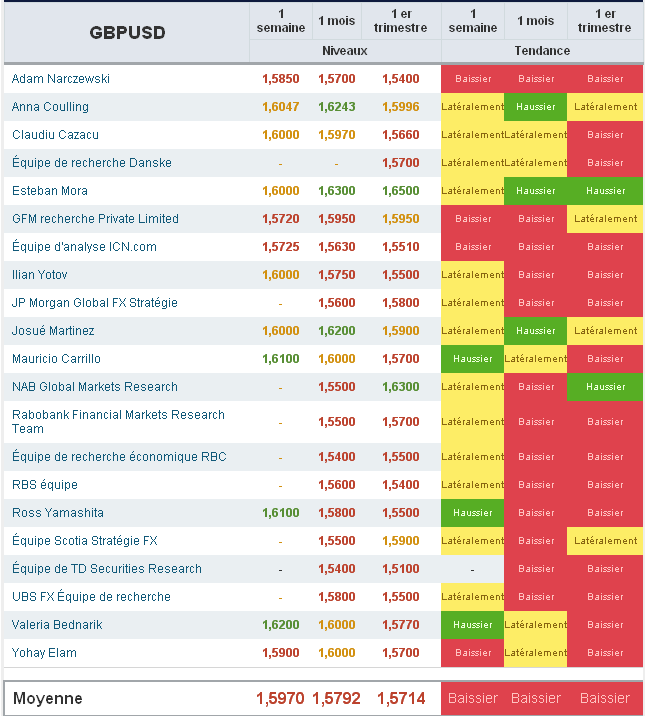
Task: Click Yohay Elam's Latéralement 1 mois cell
Action: click(535, 653)
